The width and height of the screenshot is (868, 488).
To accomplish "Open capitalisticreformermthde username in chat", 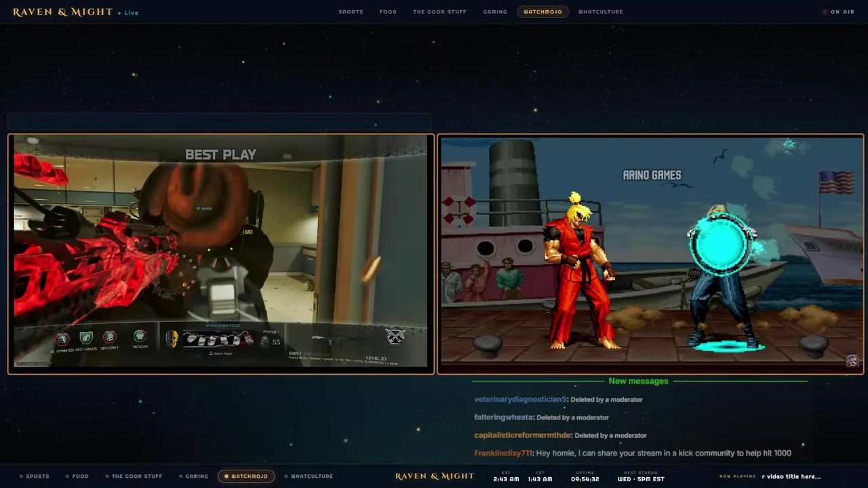I will [x=522, y=435].
